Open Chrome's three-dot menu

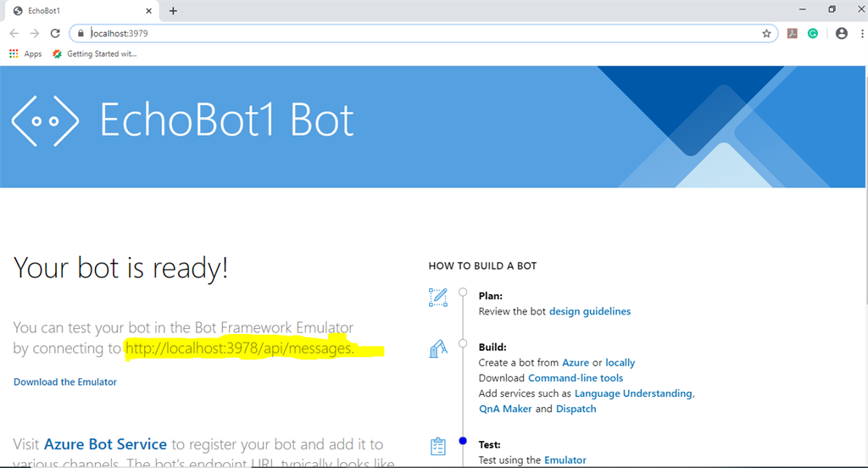coord(862,33)
